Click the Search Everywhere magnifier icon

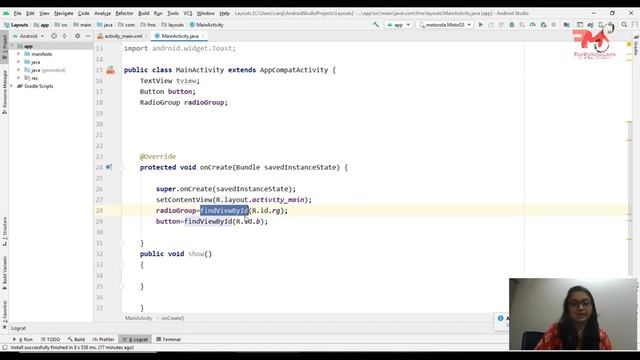pyautogui.click(x=624, y=25)
